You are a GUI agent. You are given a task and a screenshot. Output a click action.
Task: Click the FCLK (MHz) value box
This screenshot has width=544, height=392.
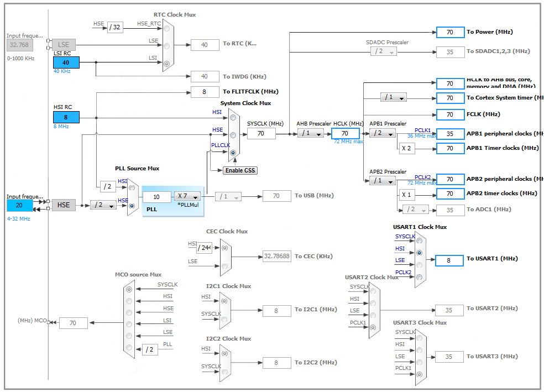point(451,114)
